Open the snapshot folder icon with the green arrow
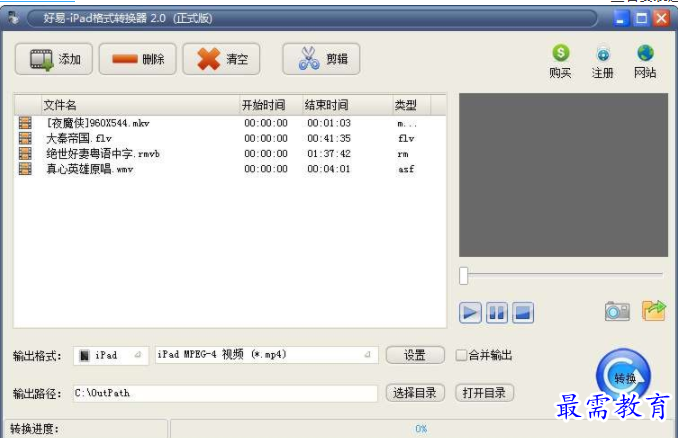Screen dimensions: 678x438 coord(654,310)
